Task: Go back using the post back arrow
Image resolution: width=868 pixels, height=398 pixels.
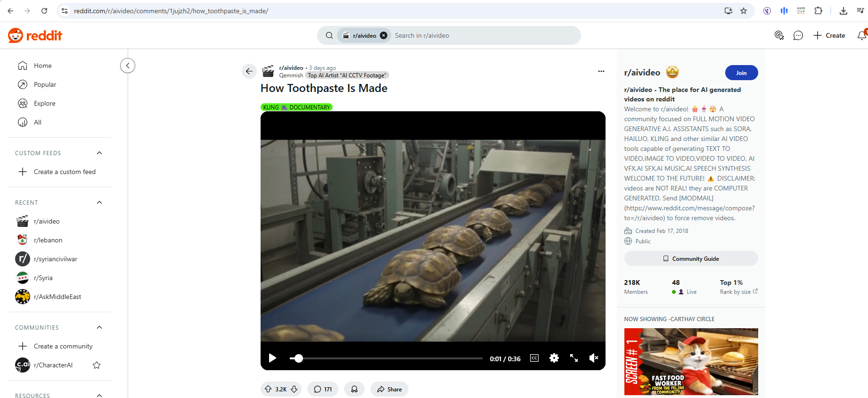Action: click(249, 71)
